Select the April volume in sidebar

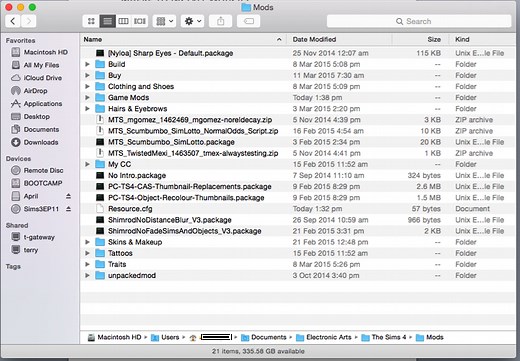[25, 196]
